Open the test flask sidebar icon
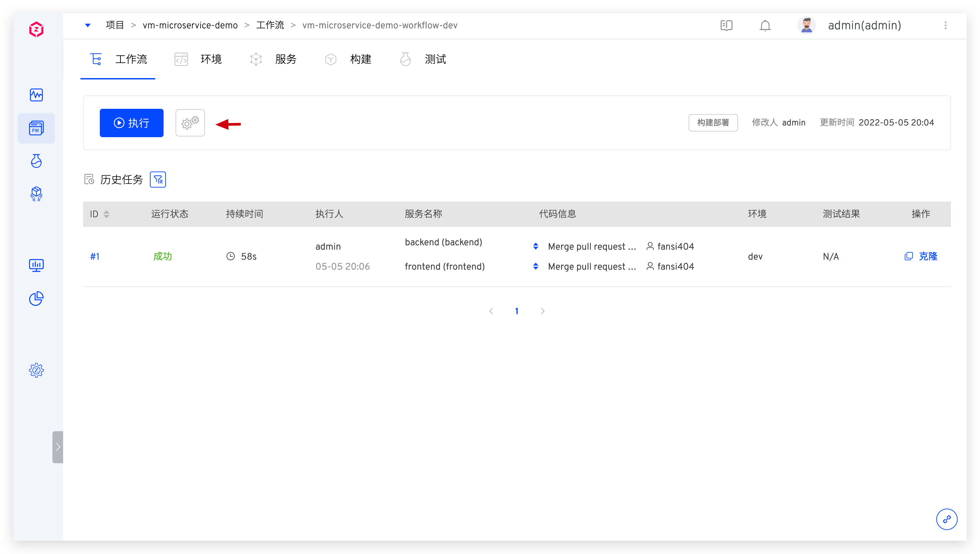This screenshot has width=980, height=554. [36, 161]
